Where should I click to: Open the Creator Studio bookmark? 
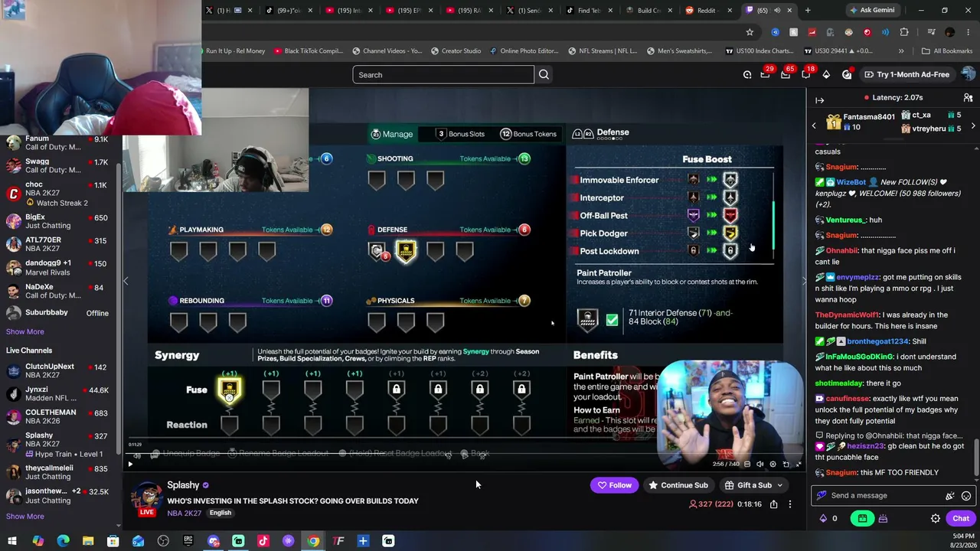[x=455, y=51]
